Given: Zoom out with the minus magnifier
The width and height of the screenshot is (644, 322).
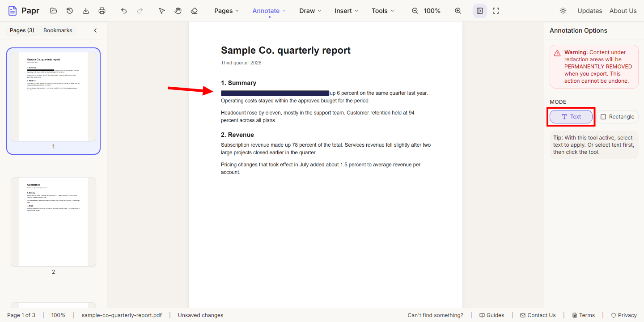Looking at the screenshot, I should 415,11.
